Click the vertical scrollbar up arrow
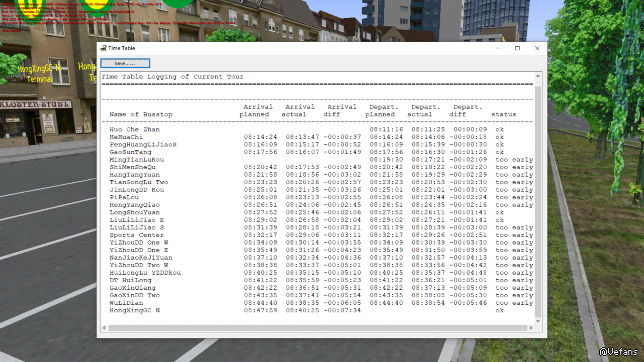644x362 pixels. pyautogui.click(x=538, y=76)
